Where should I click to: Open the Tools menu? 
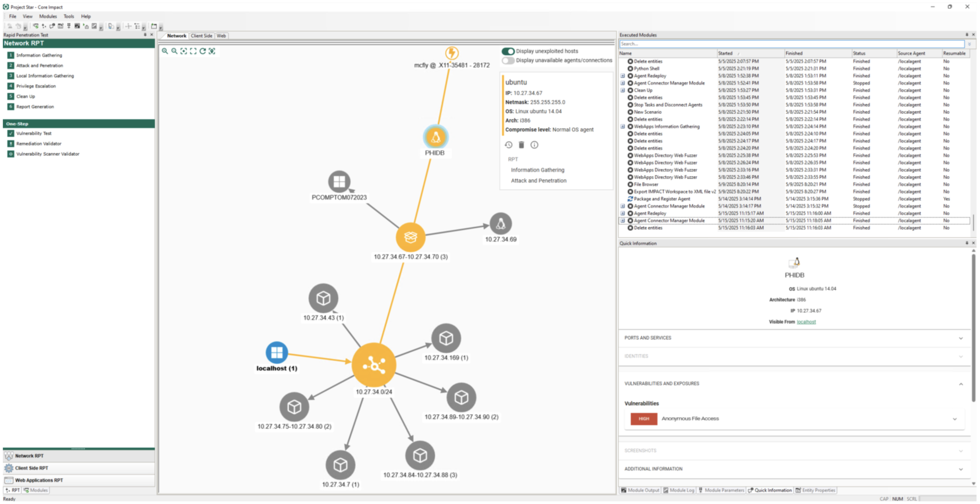coord(68,16)
